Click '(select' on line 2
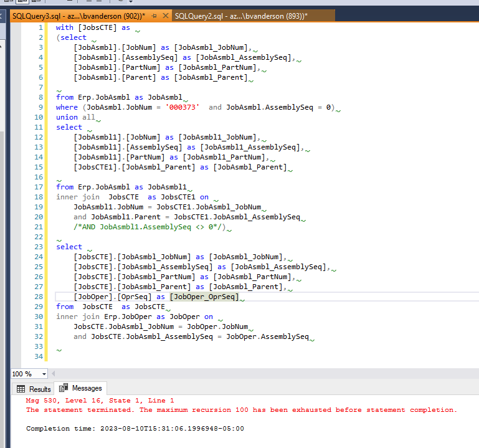The width and height of the screenshot is (479, 448). pyautogui.click(x=72, y=37)
